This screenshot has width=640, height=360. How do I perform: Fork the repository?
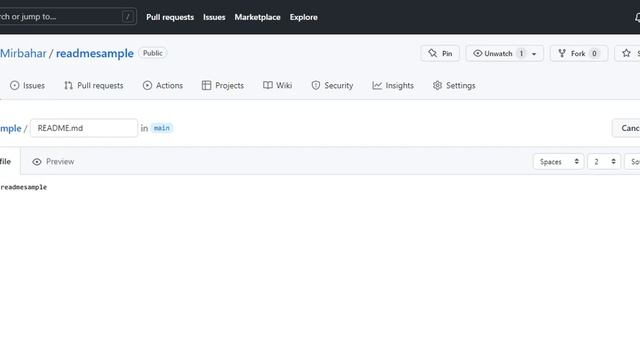579,53
